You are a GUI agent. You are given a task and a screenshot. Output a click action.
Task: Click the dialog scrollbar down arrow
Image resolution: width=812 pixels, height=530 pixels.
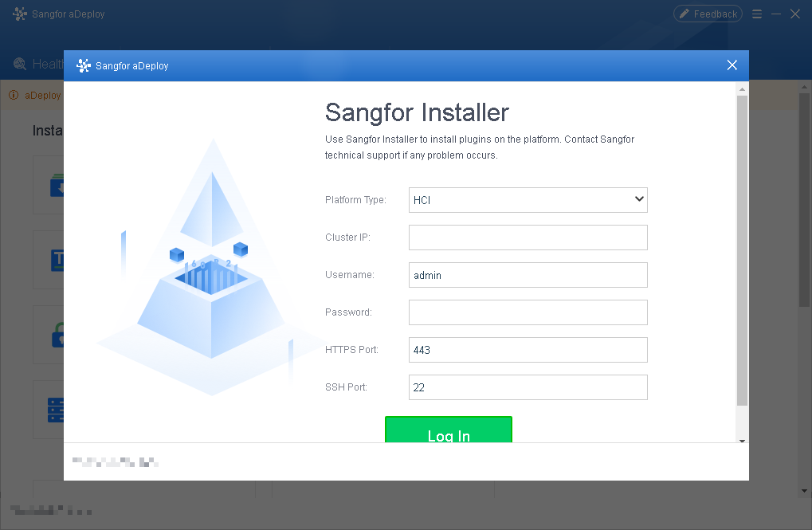[742, 441]
